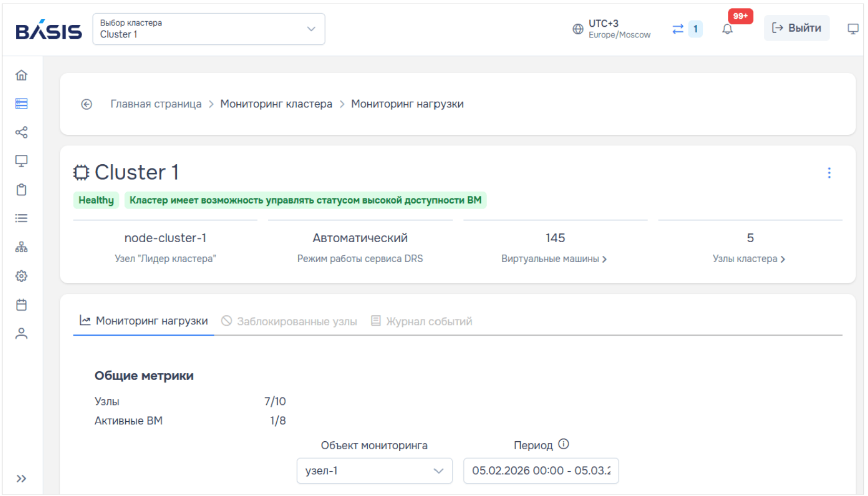The height and width of the screenshot is (496, 868).
Task: Open Виртуальные машины list link
Action: pos(554,259)
